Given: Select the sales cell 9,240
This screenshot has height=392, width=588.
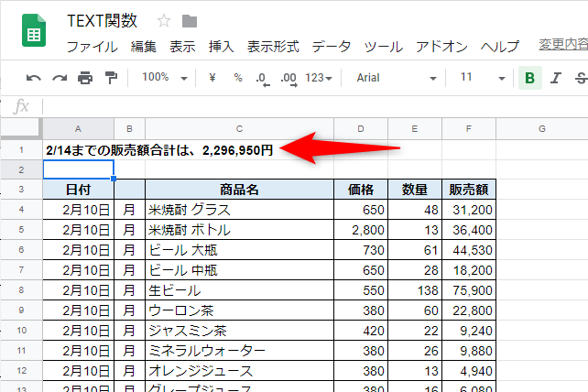Looking at the screenshot, I should [x=469, y=331].
